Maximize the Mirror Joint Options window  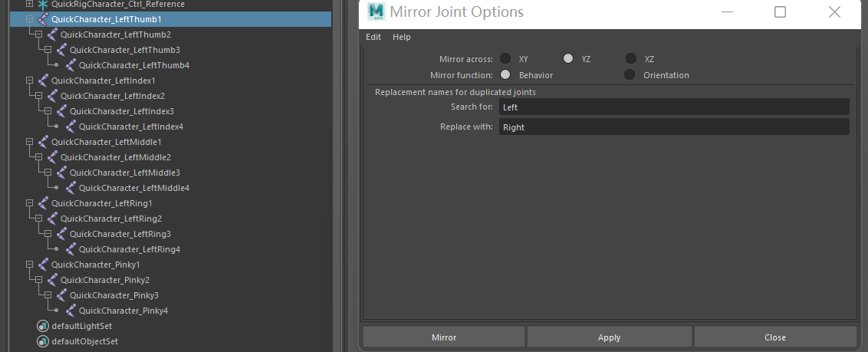click(780, 12)
